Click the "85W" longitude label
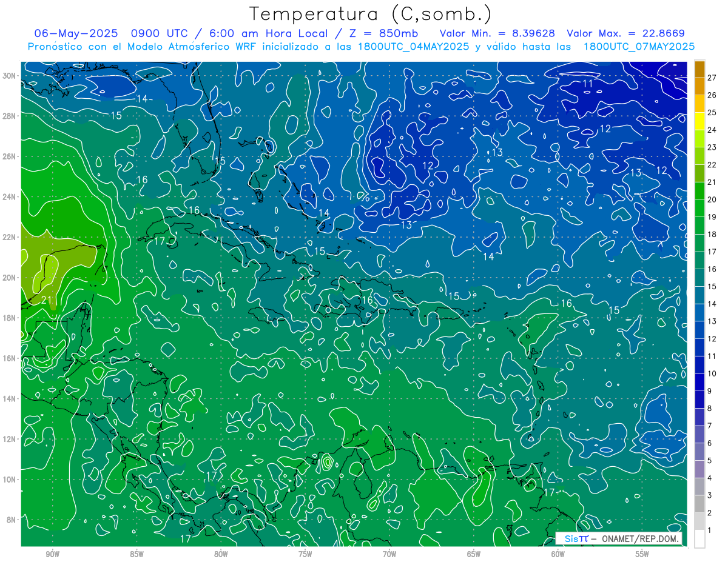The width and height of the screenshot is (728, 562). pos(136,554)
